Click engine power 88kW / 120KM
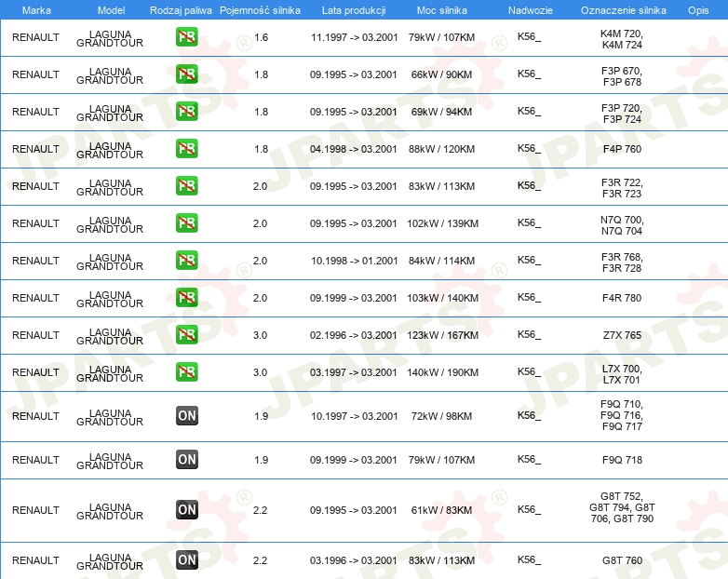This screenshot has width=728, height=579. (x=441, y=149)
